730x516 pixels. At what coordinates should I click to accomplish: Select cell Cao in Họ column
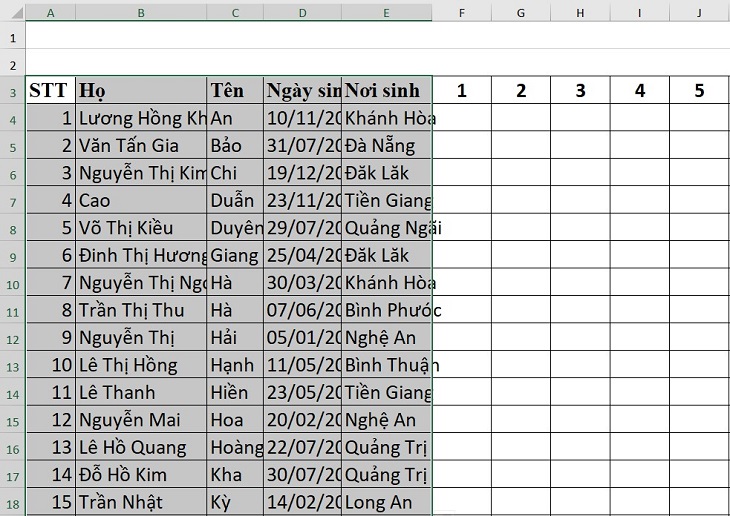(x=141, y=200)
